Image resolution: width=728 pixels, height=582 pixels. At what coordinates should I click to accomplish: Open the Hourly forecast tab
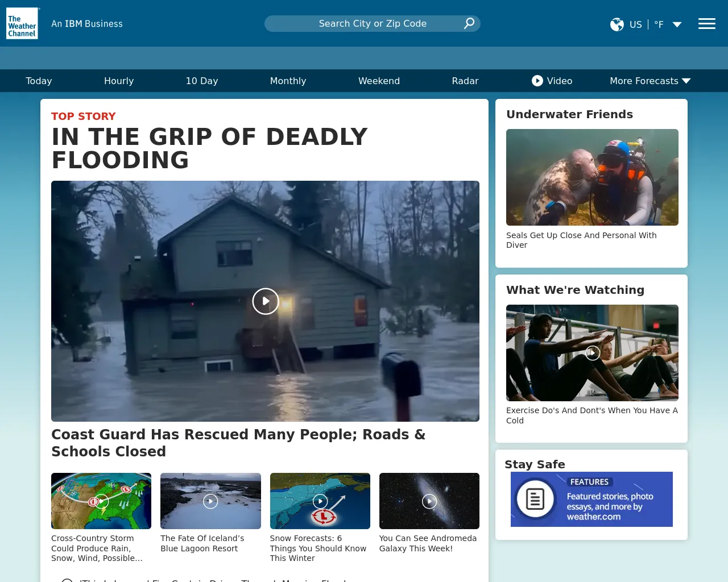119,81
